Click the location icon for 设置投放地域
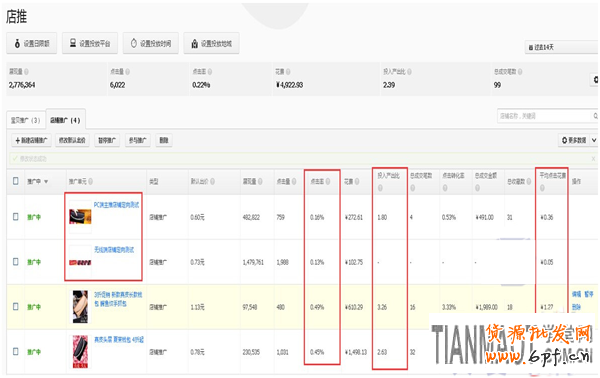This screenshot has height=378, width=600. point(194,43)
